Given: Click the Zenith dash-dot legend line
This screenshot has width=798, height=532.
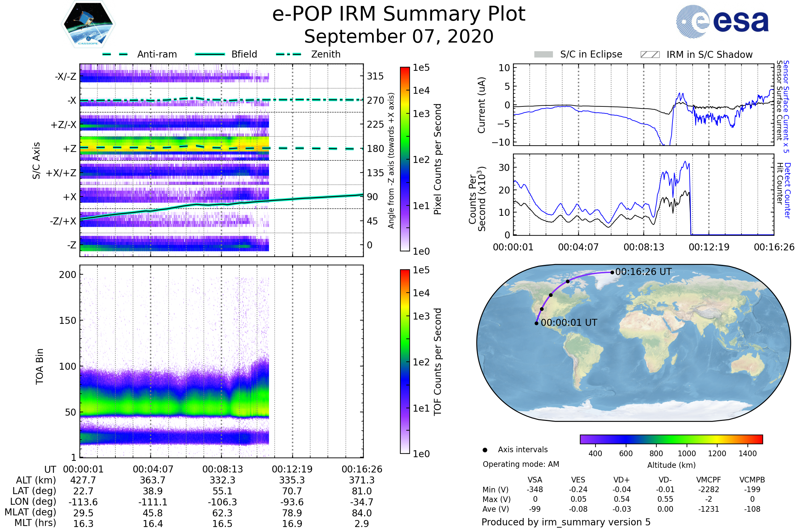Looking at the screenshot, I should click(288, 54).
